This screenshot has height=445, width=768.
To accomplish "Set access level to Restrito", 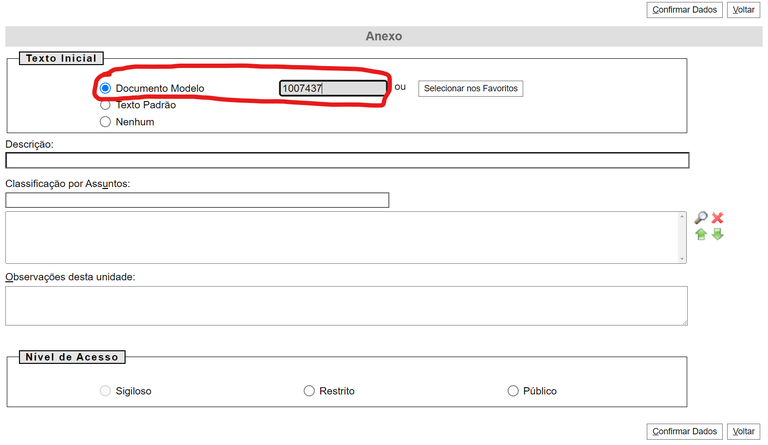I will click(309, 391).
